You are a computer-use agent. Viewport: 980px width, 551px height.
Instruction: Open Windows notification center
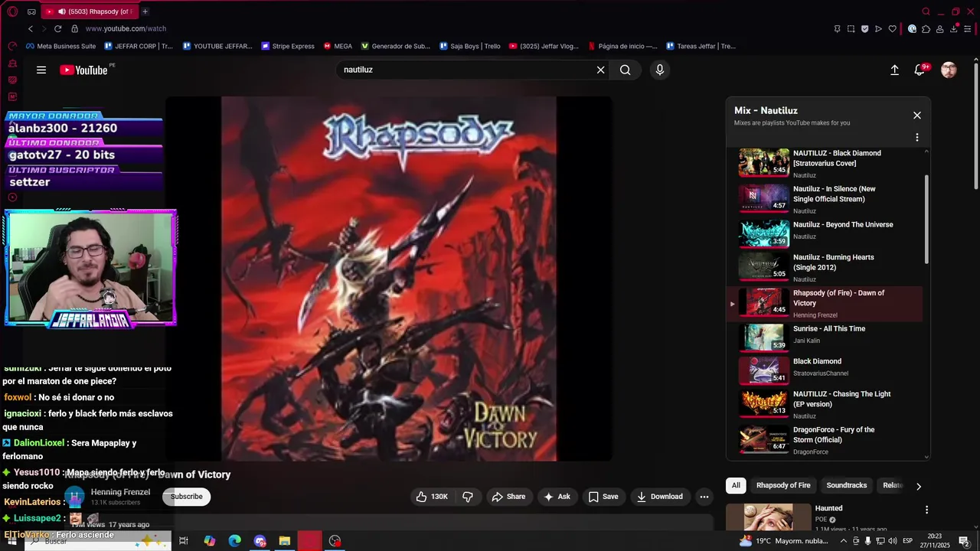click(x=964, y=541)
